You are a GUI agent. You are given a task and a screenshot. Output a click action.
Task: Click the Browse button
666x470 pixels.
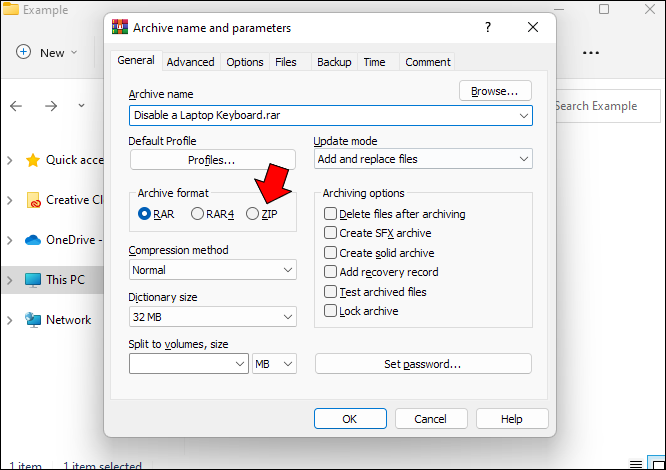point(495,91)
